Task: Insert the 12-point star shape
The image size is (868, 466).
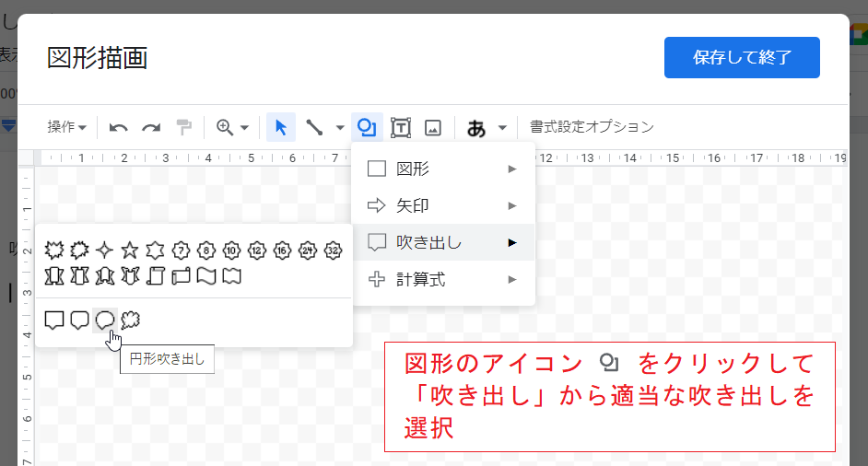Action: point(257,250)
